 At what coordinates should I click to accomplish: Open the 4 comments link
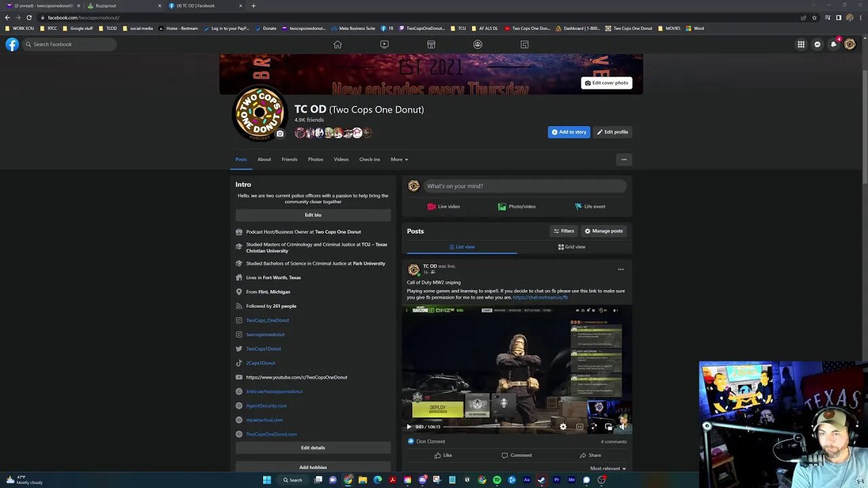coord(614,441)
